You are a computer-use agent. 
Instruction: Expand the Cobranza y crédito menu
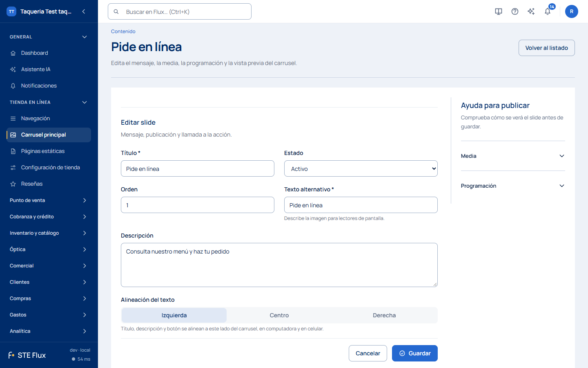coord(49,217)
